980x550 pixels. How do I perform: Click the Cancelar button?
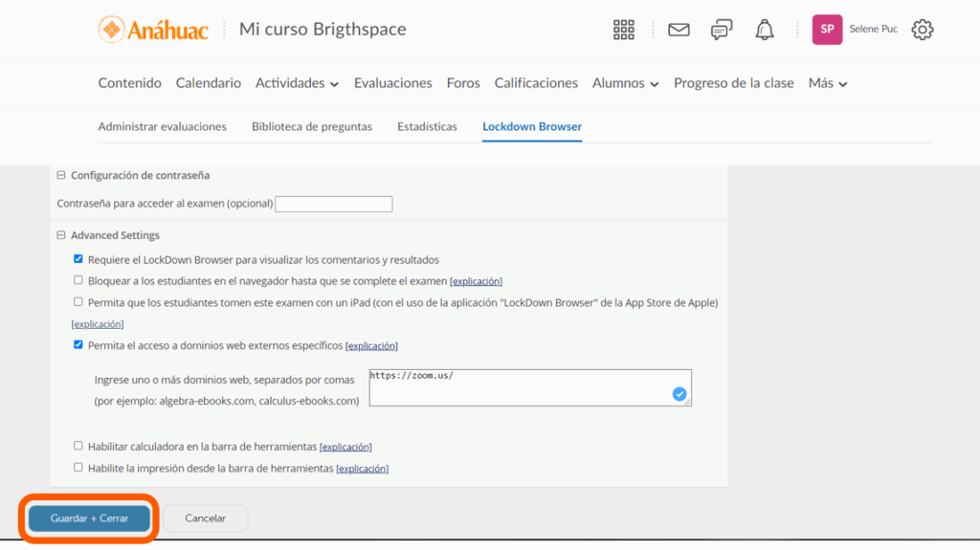(x=205, y=518)
